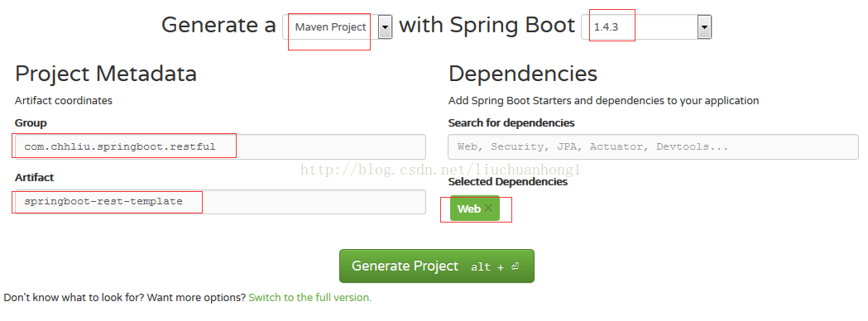Remove the Web dependency via its X
Image resolution: width=868 pixels, height=321 pixels.
(x=487, y=208)
